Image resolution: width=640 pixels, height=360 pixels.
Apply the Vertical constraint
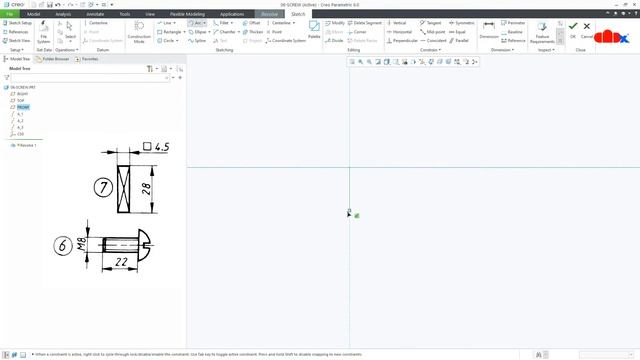[x=396, y=23]
